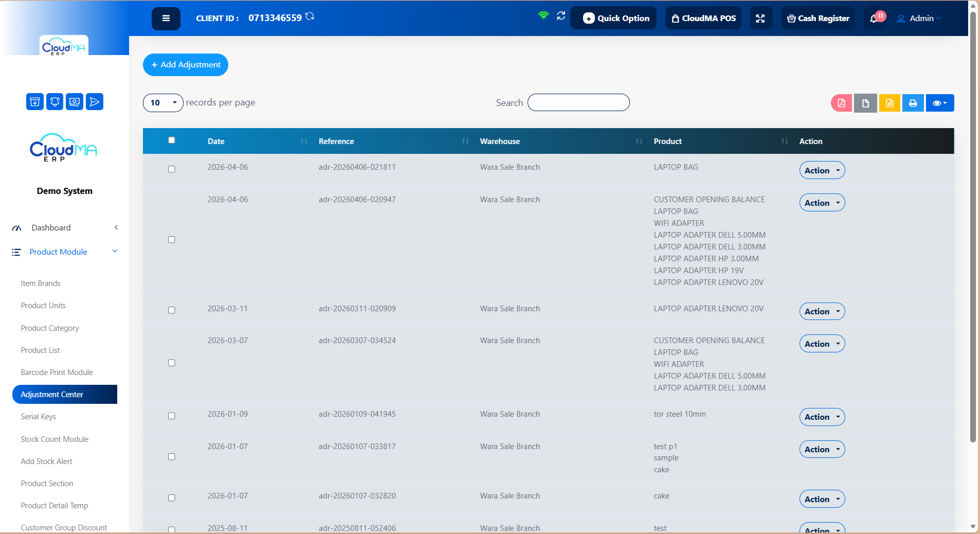Export the table using the yellow document icon
This screenshot has width=980, height=534.
tap(890, 103)
